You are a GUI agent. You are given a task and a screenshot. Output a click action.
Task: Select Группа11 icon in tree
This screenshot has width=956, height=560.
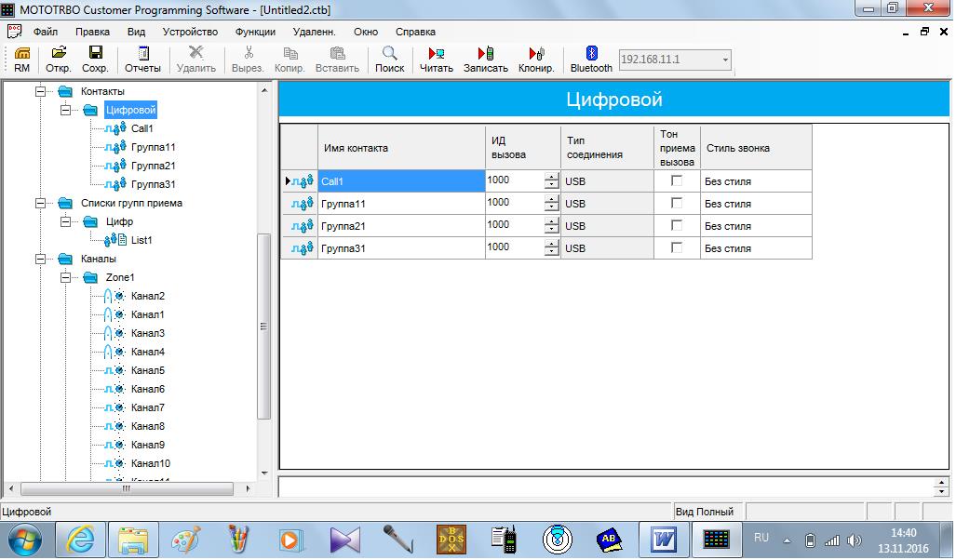[115, 147]
